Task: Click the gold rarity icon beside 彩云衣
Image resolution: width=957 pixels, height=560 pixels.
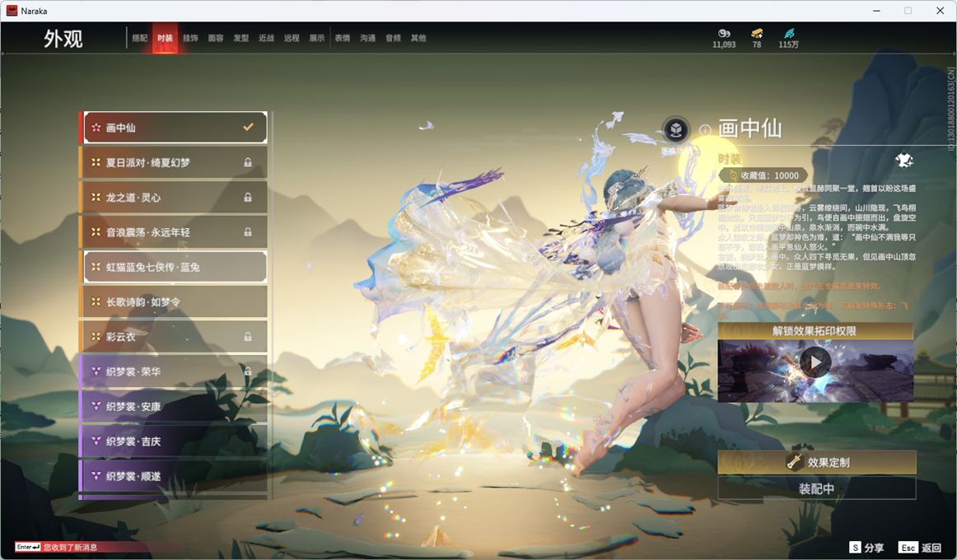Action: pos(96,336)
